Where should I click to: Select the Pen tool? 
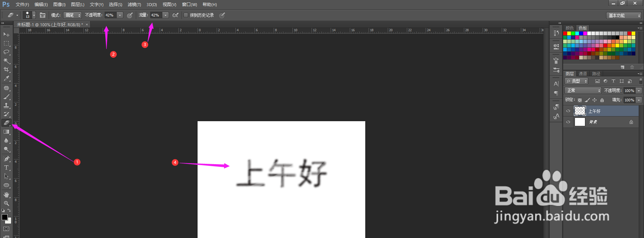coord(6,159)
